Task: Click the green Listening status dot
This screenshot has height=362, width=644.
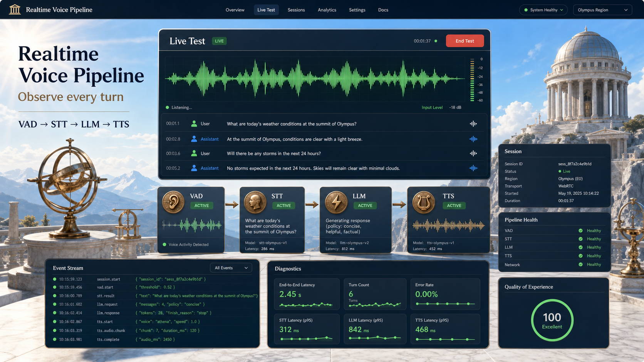Action: [167, 107]
